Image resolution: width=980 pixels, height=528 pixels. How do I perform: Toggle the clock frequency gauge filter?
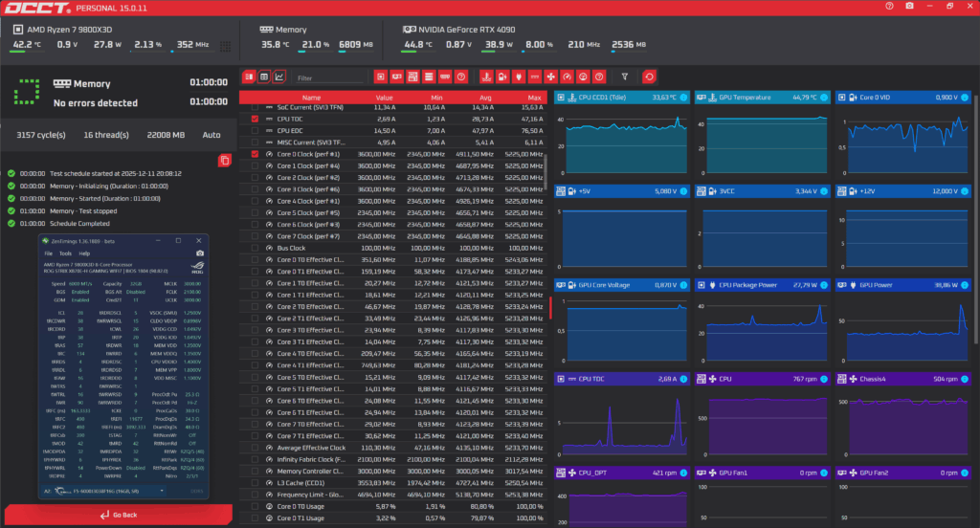[x=567, y=77]
